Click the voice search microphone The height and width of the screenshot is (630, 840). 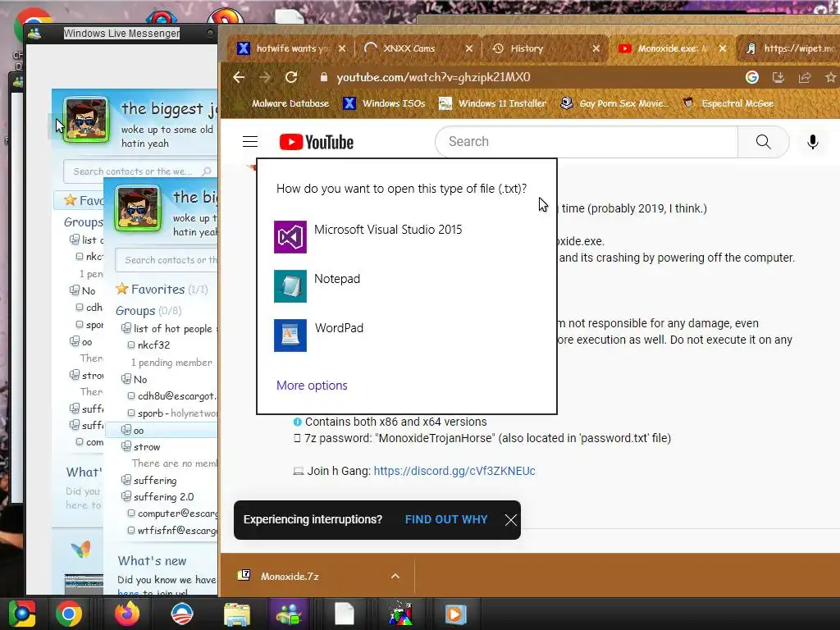pyautogui.click(x=813, y=141)
